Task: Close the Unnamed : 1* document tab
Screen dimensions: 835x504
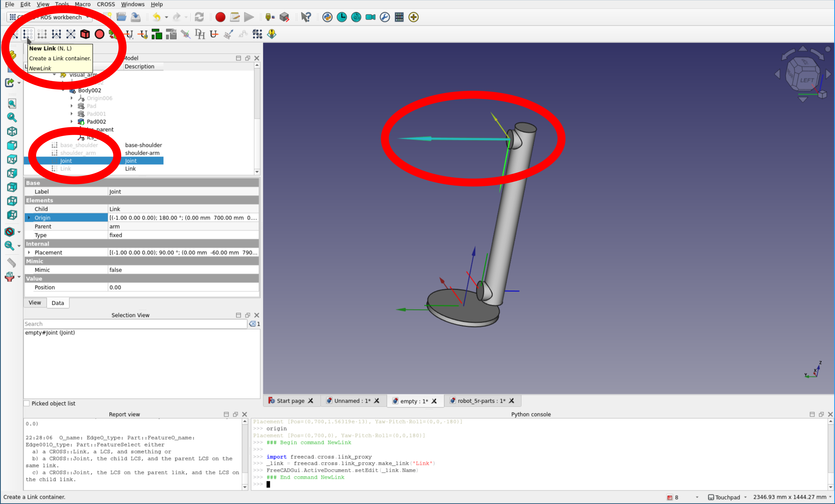Action: click(376, 401)
